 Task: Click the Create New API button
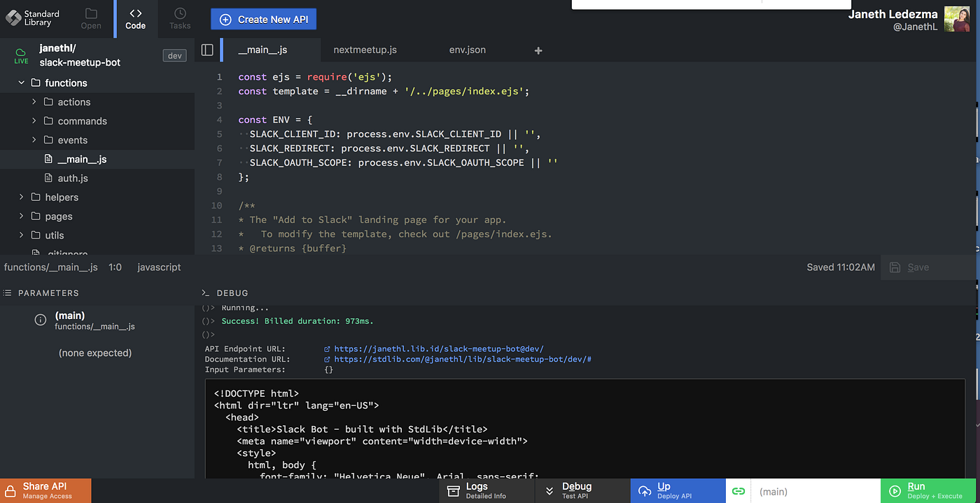tap(264, 20)
